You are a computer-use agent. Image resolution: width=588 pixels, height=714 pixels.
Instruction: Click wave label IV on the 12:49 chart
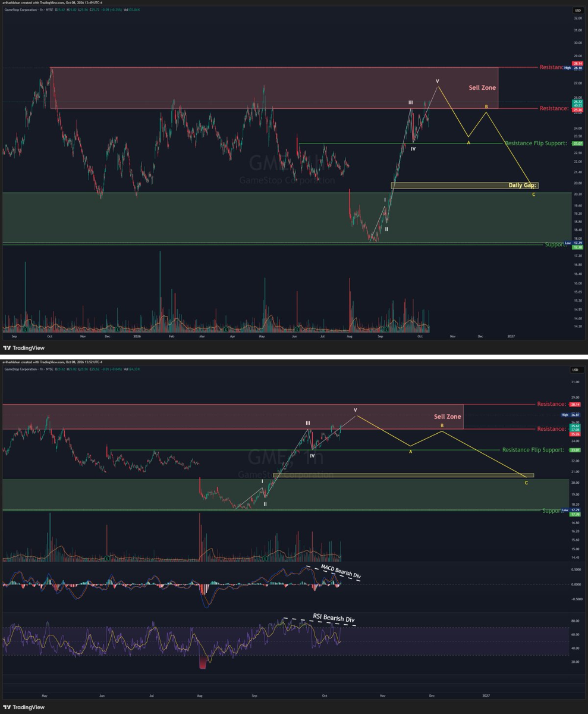413,149
